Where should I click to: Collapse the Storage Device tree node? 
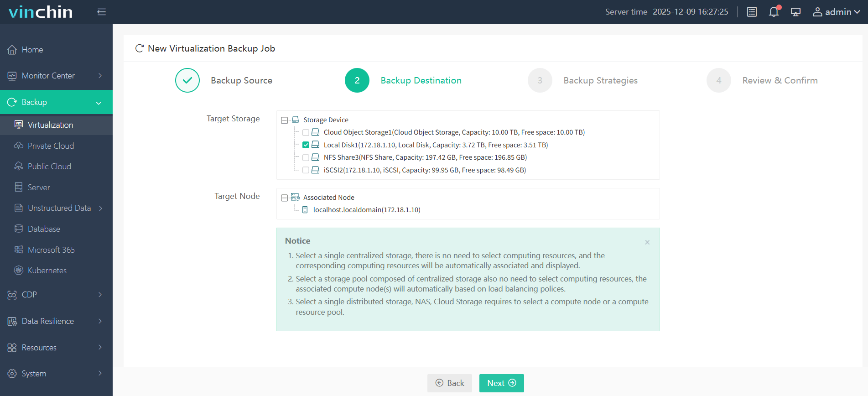tap(285, 120)
